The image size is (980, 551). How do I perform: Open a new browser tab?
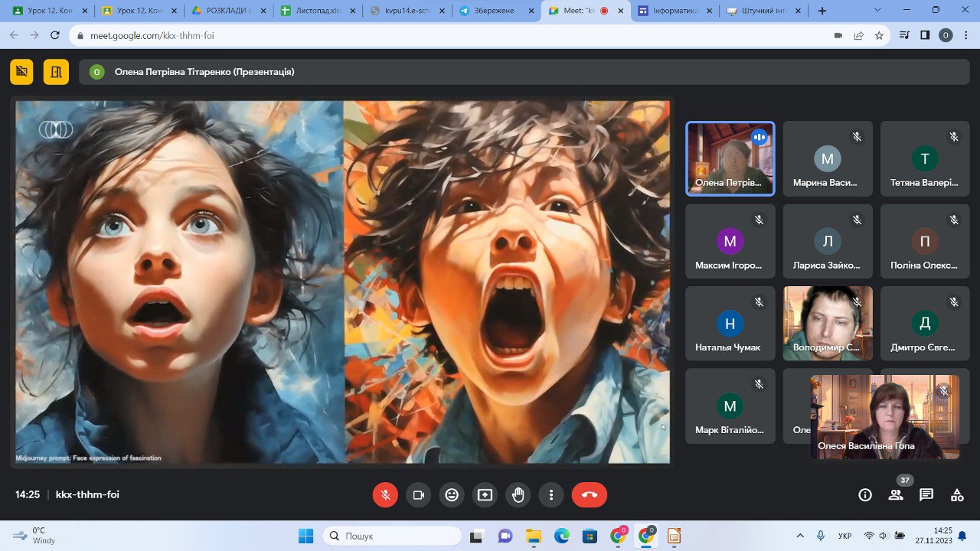tap(822, 11)
